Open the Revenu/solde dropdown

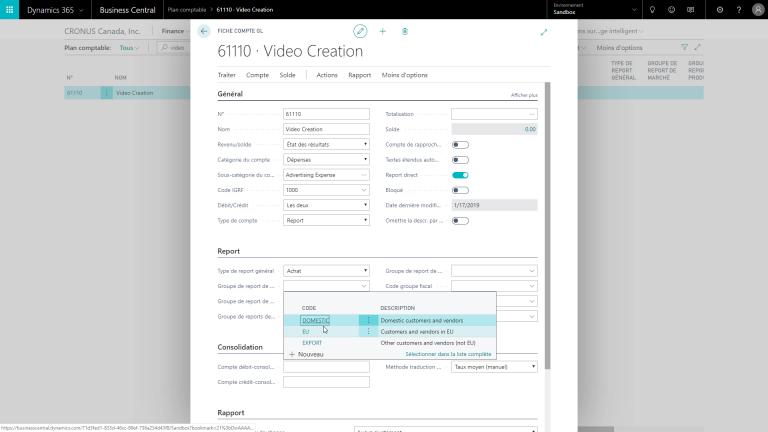[326, 144]
